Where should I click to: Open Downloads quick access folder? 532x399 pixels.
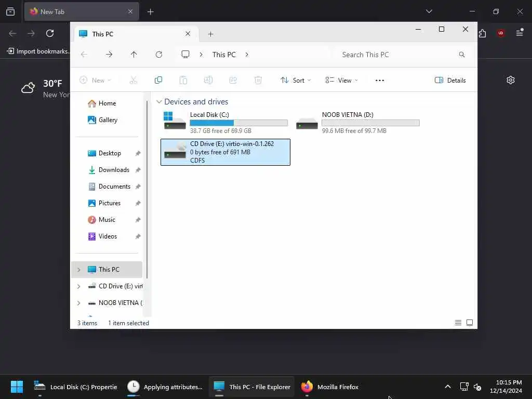[108, 170]
